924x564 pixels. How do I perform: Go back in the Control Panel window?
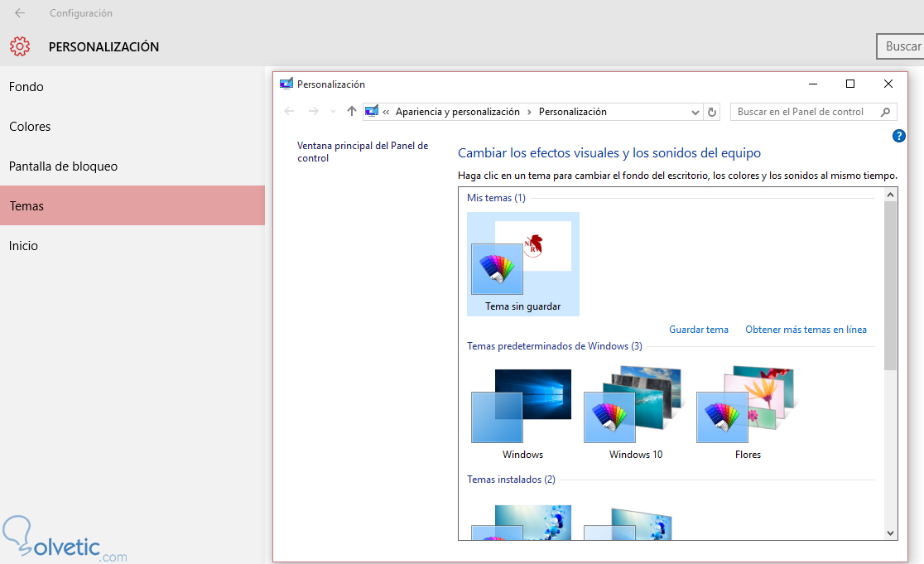click(x=289, y=111)
